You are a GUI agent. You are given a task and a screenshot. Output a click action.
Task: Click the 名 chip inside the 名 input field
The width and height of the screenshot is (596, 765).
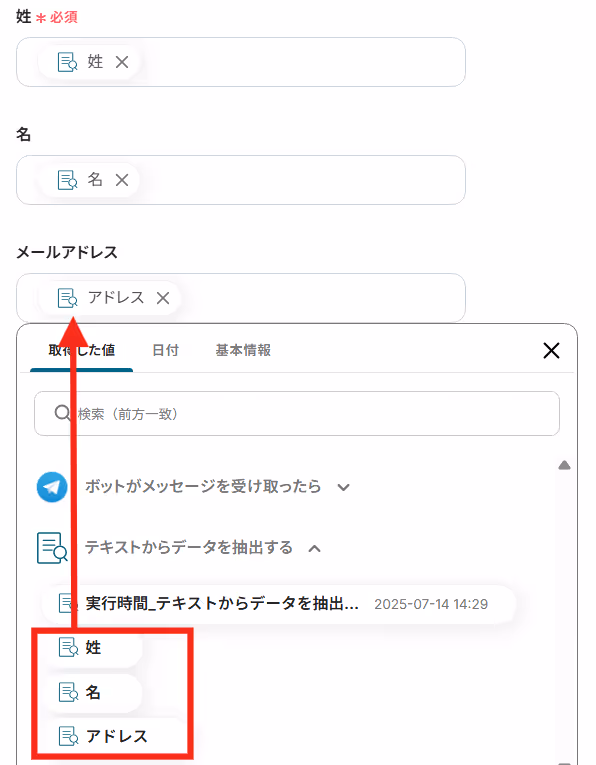click(90, 180)
